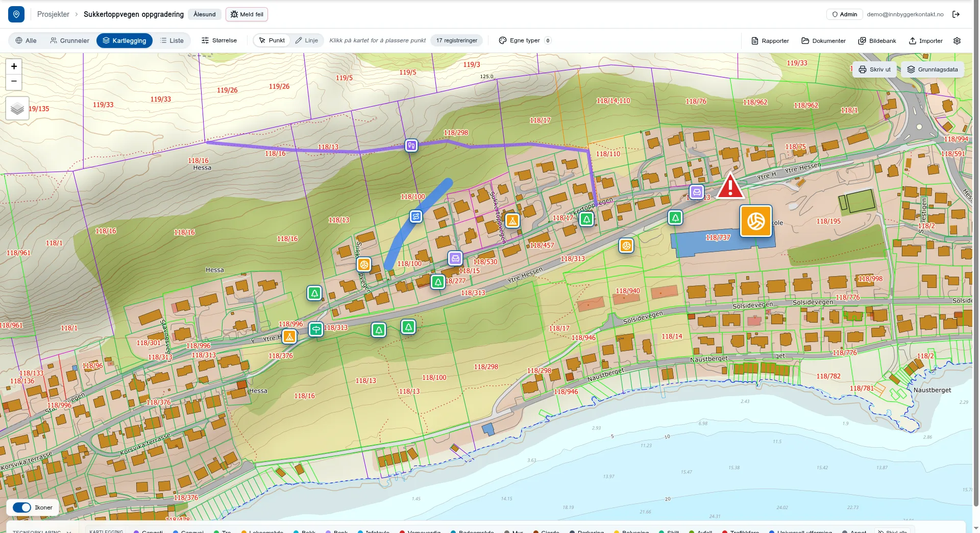Screen dimensions: 980x533
Task: Switch to the Liste view tab
Action: [171, 40]
